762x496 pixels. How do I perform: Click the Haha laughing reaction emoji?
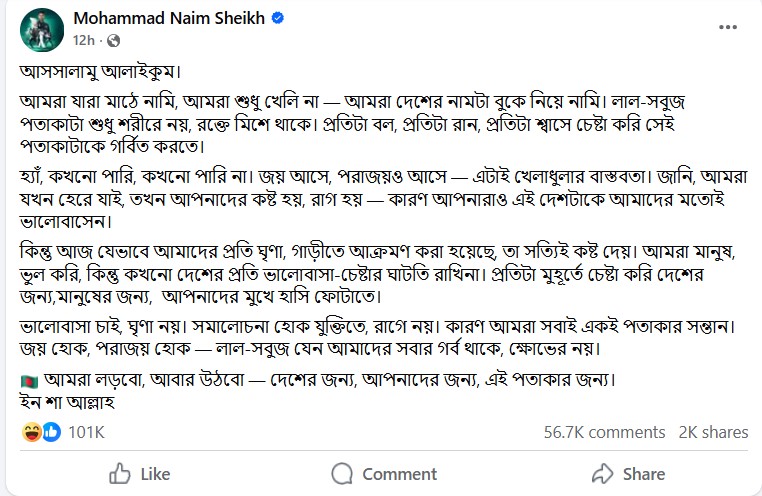pyautogui.click(x=31, y=432)
